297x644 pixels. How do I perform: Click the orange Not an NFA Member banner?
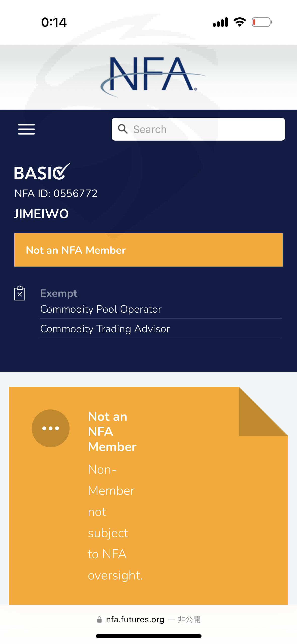148,250
